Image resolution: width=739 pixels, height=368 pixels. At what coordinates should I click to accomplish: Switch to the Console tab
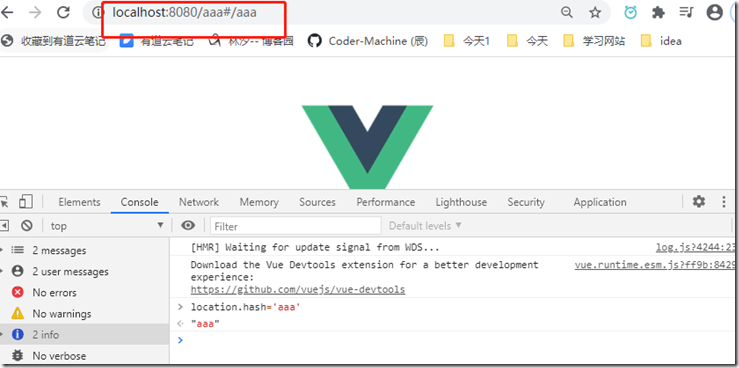click(140, 202)
